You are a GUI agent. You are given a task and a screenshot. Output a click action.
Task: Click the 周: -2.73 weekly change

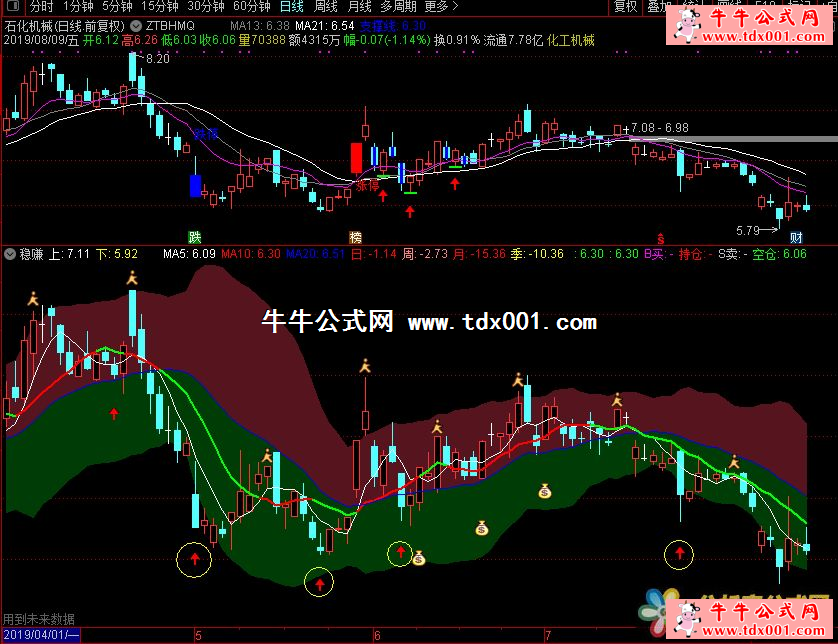pyautogui.click(x=425, y=254)
